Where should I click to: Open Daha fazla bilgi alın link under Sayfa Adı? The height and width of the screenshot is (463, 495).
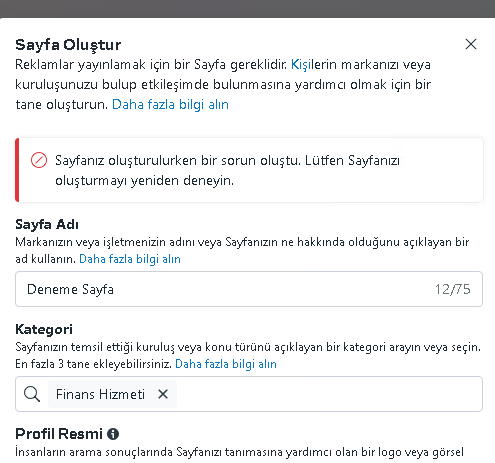click(130, 259)
